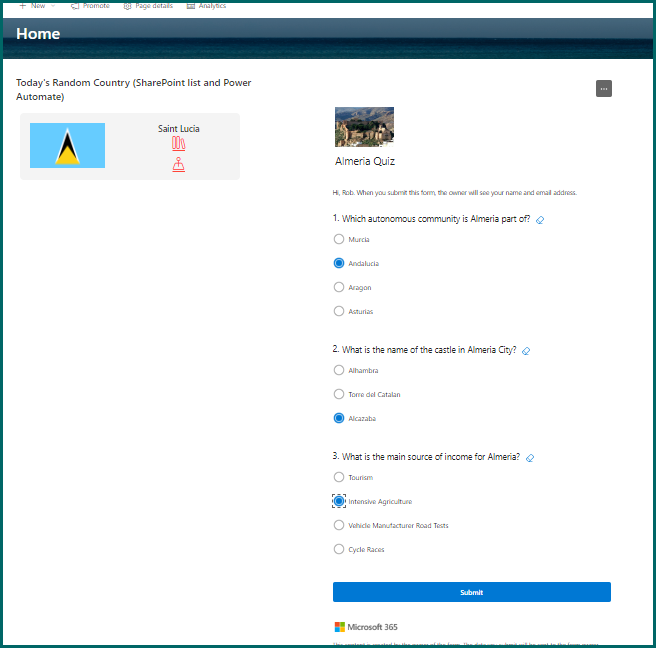Clear the answer for question 2 with its eraser icon
The image size is (656, 648).
pos(526,351)
